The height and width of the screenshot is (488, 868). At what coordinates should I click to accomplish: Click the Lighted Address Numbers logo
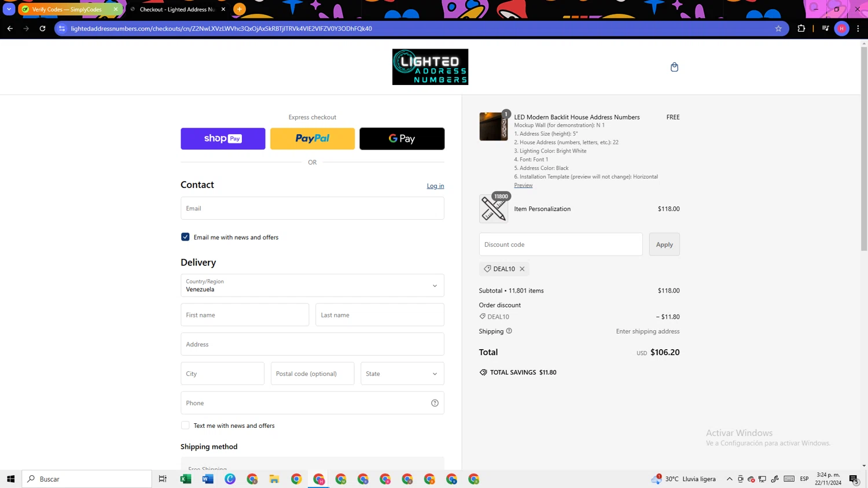pyautogui.click(x=430, y=67)
